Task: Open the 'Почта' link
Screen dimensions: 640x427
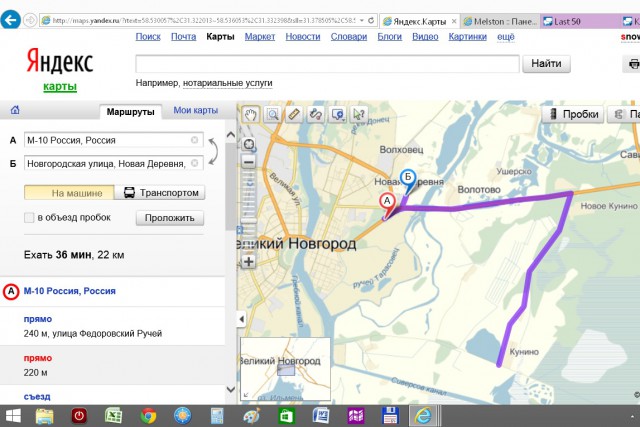Action: click(x=184, y=37)
